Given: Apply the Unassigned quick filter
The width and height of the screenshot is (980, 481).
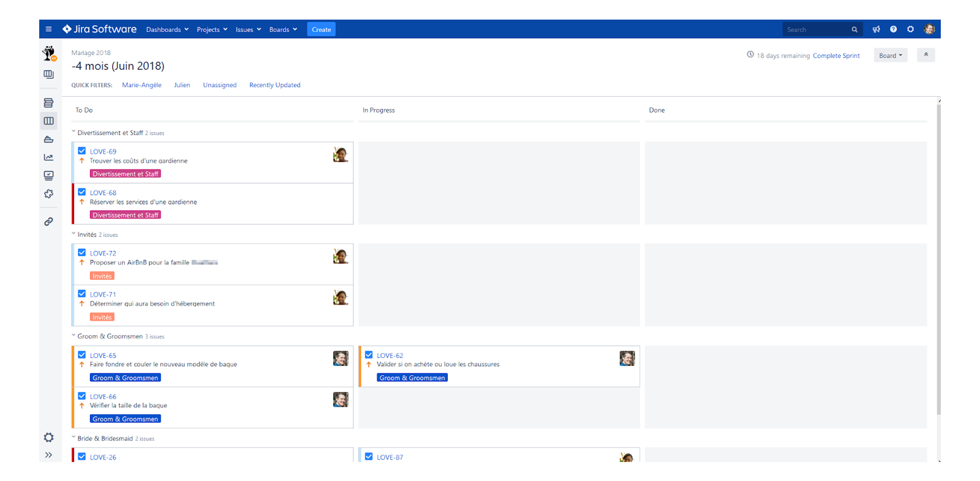Looking at the screenshot, I should [x=220, y=85].
